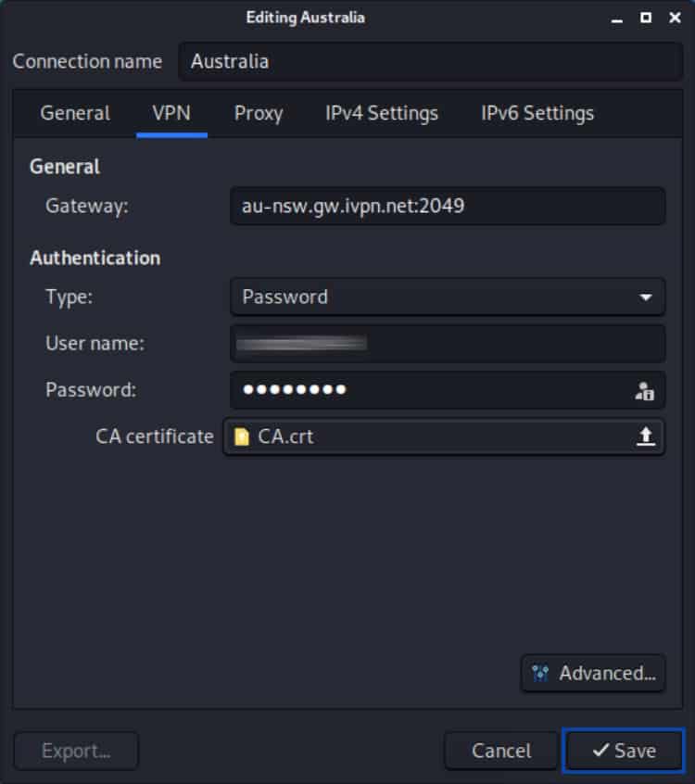This screenshot has width=695, height=784.
Task: Focus the Connection name field
Action: point(431,62)
